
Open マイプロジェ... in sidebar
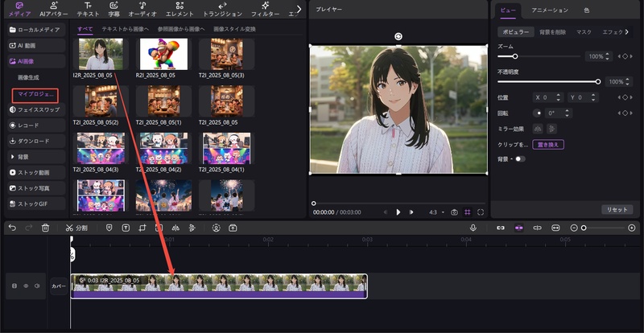(35, 95)
